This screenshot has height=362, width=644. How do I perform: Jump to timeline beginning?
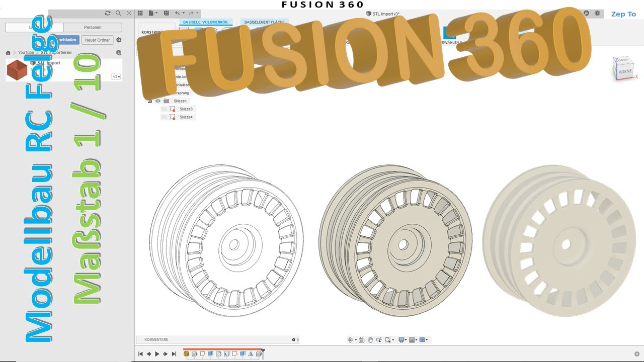tap(140, 354)
